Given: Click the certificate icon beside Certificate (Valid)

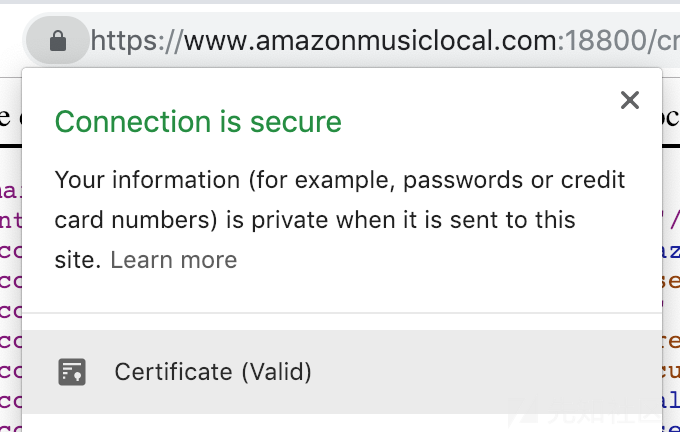Looking at the screenshot, I should point(72,372).
